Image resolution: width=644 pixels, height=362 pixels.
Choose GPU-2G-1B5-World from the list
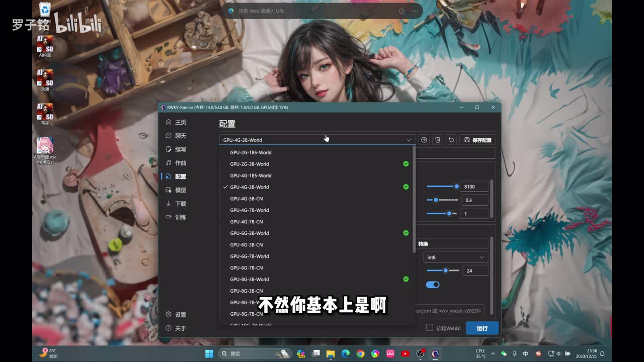coord(251,152)
